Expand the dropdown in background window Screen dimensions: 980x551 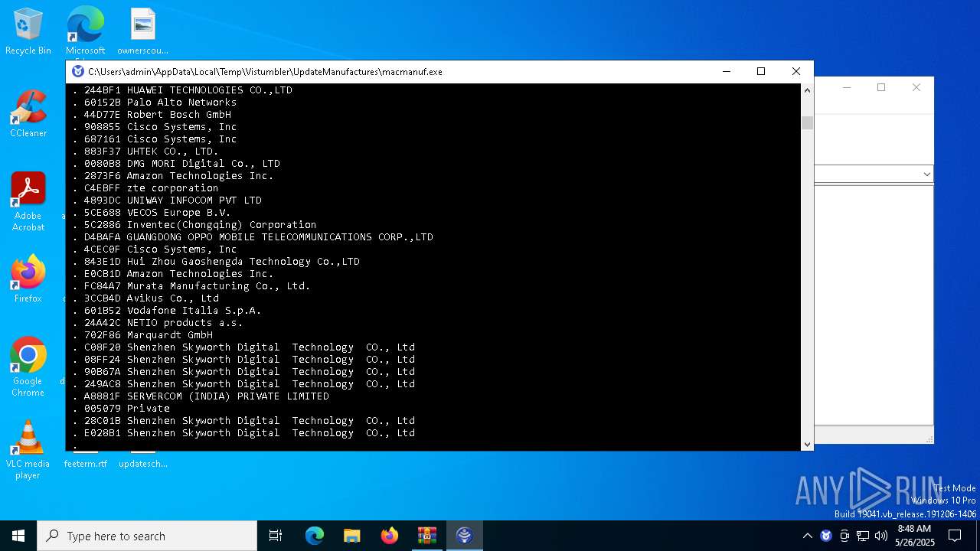point(926,174)
